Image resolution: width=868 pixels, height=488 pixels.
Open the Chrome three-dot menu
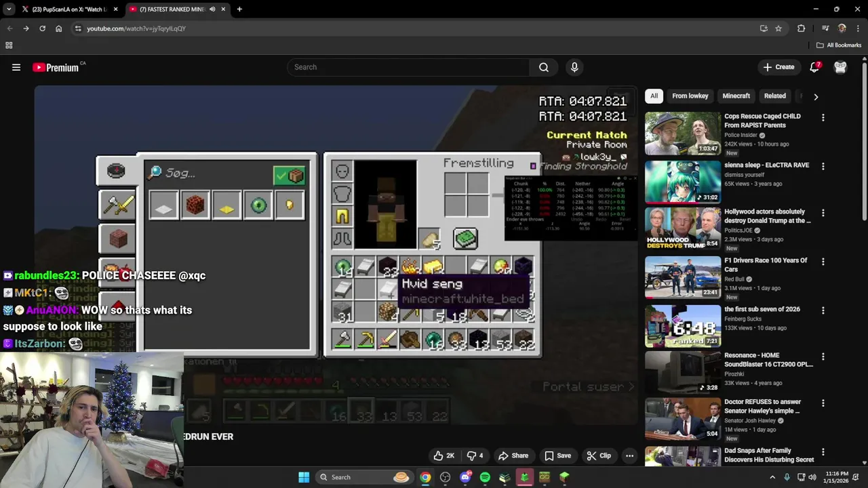pos(858,28)
